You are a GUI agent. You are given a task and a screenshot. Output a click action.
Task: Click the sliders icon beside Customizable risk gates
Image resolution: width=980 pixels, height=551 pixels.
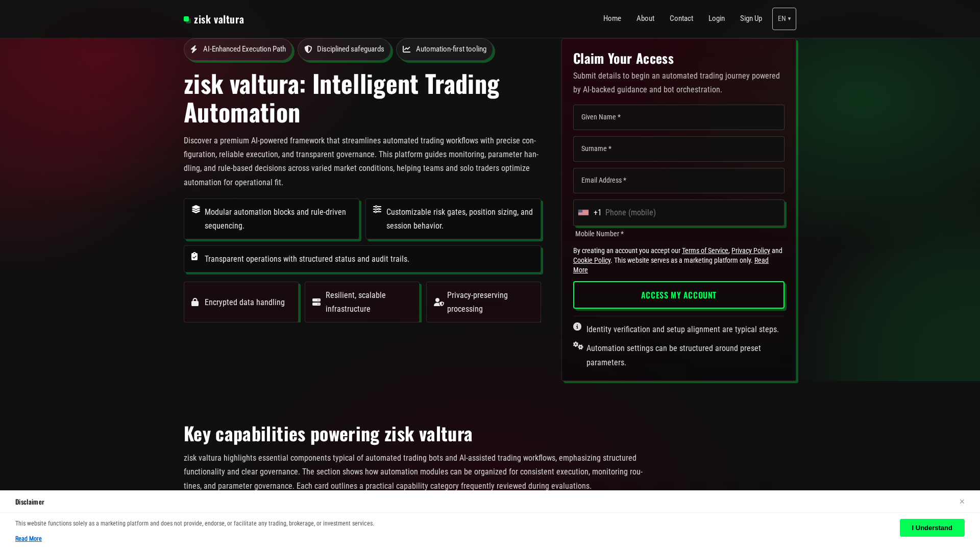pyautogui.click(x=377, y=209)
